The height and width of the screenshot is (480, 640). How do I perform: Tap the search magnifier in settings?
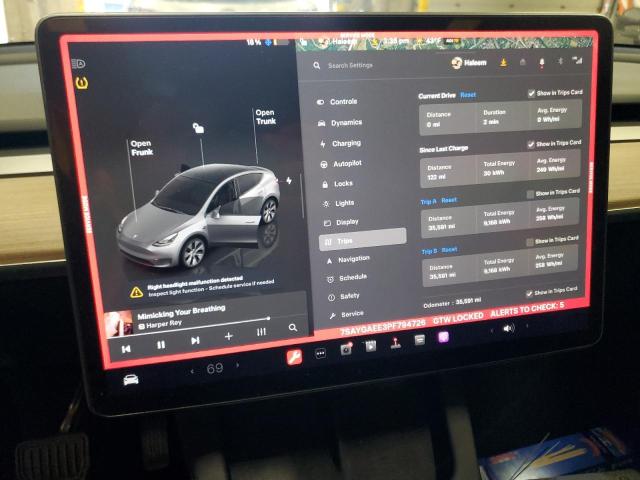point(317,65)
